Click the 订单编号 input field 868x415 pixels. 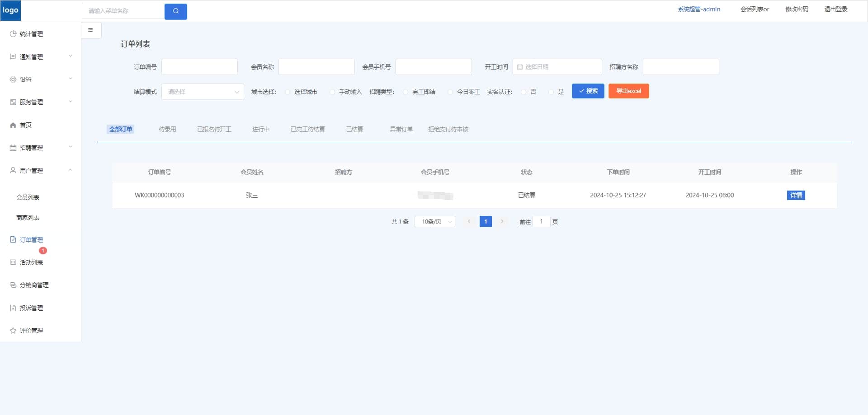pos(199,67)
